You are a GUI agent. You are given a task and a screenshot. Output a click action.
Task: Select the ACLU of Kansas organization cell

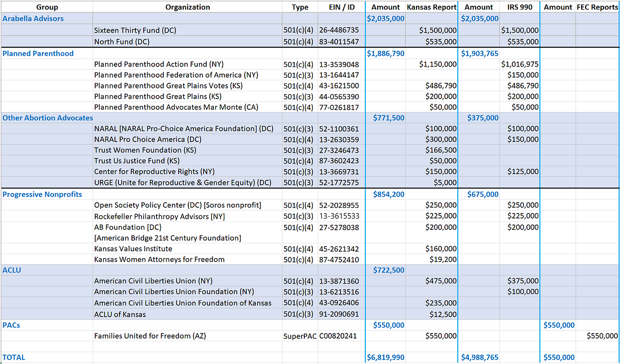(188, 314)
